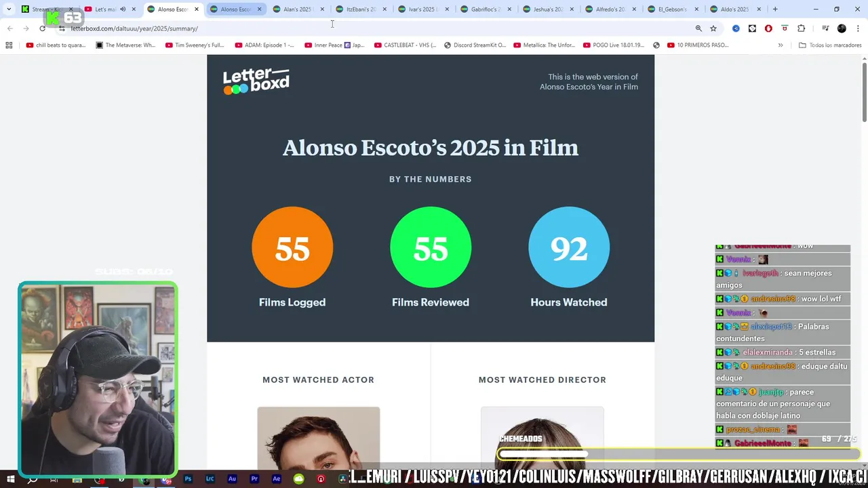Click the orange 55 Films Logged circle
Image resolution: width=868 pixels, height=488 pixels.
click(292, 247)
